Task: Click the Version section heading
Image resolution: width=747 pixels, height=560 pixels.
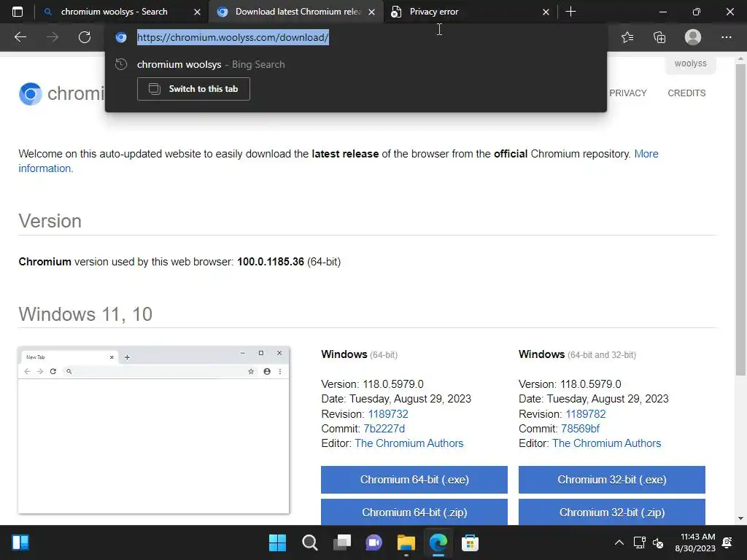Action: point(50,221)
